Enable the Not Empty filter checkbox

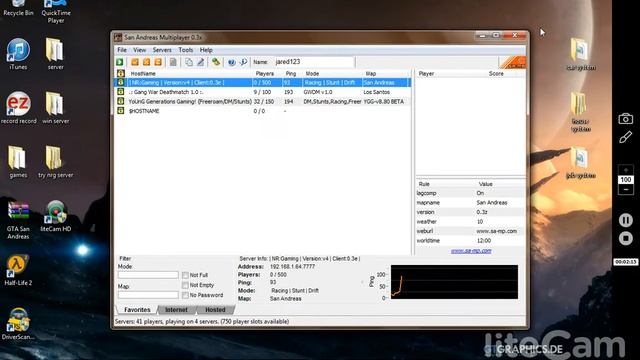(x=185, y=285)
